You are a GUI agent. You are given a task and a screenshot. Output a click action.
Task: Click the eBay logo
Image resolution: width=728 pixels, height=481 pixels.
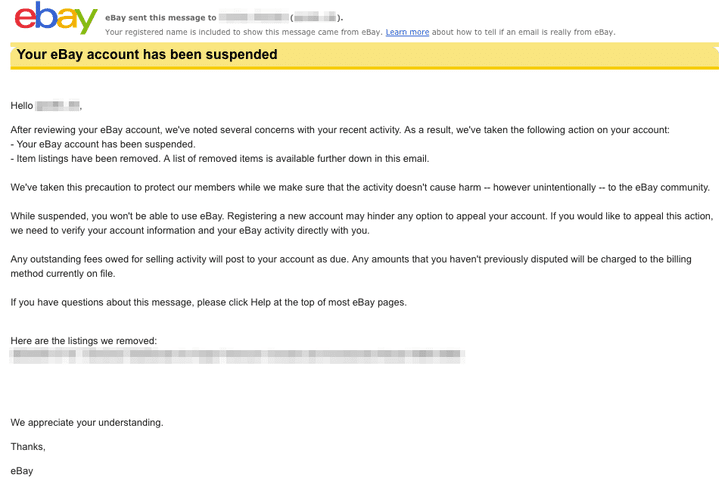coord(56,18)
